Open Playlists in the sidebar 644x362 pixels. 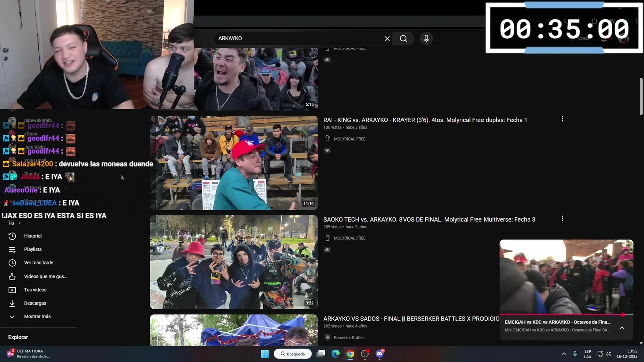coord(33,249)
